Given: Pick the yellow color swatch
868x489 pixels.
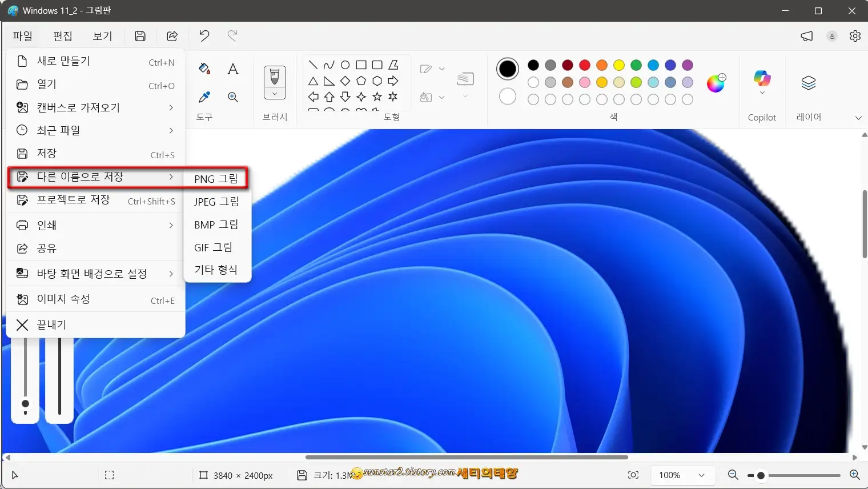Looking at the screenshot, I should point(619,65).
